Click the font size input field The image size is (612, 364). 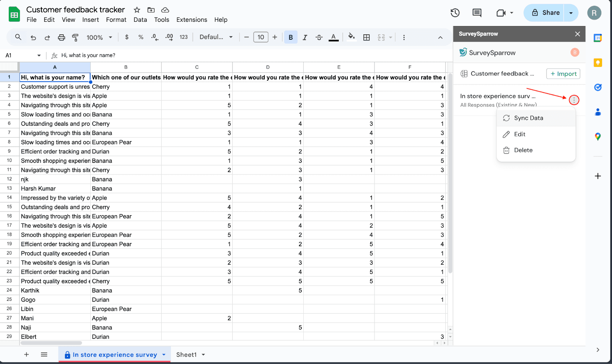point(260,37)
